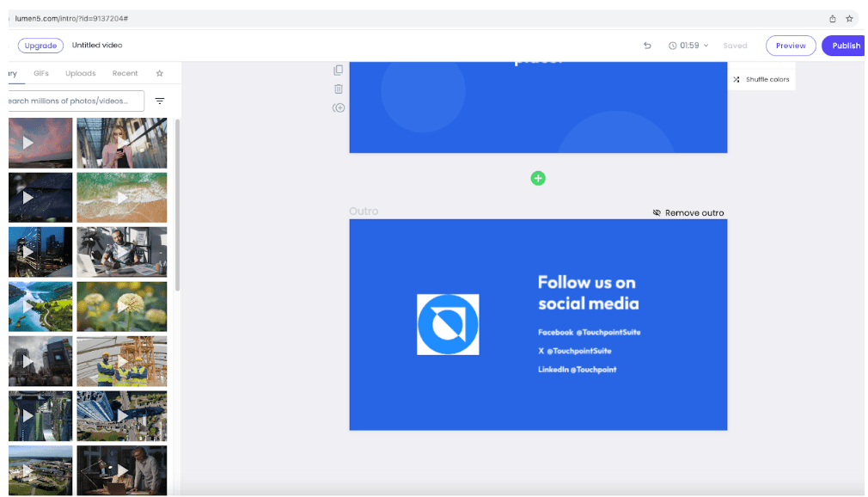Shuffle the scene colors
The width and height of the screenshot is (868, 497).
tap(761, 78)
